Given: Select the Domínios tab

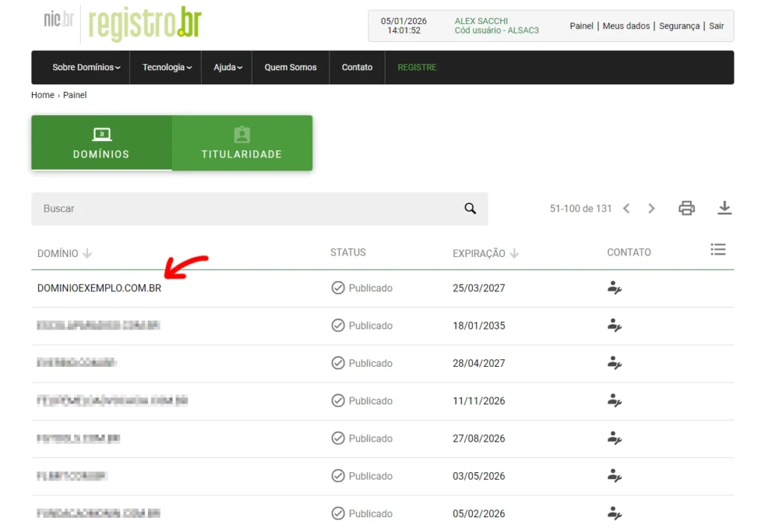Looking at the screenshot, I should [101, 143].
